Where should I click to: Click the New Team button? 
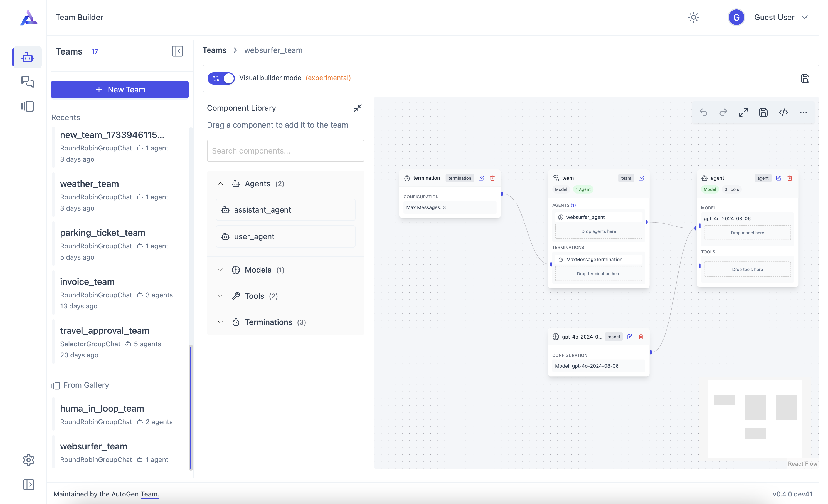tap(120, 90)
